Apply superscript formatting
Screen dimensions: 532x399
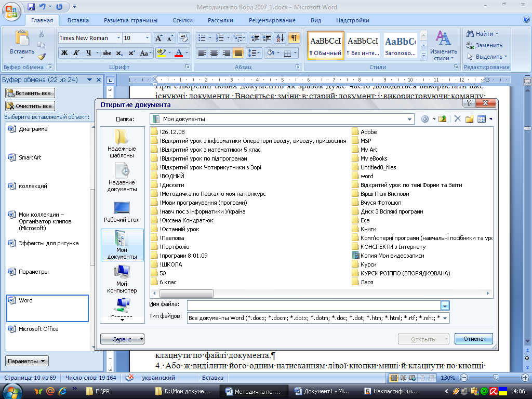131,53
